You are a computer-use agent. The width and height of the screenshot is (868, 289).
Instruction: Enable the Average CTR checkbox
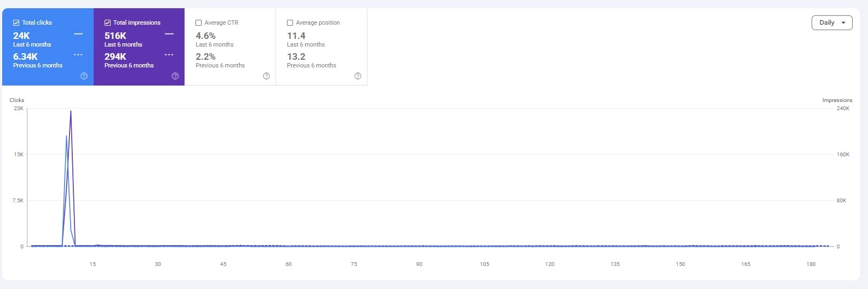pyautogui.click(x=199, y=23)
